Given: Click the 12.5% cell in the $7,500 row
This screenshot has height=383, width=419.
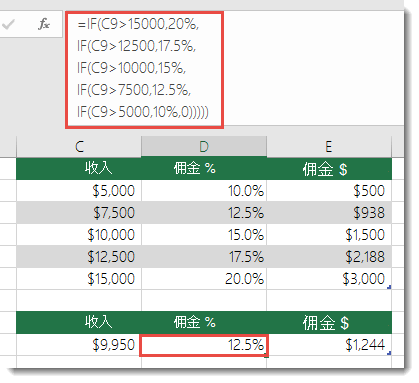Looking at the screenshot, I should (204, 213).
